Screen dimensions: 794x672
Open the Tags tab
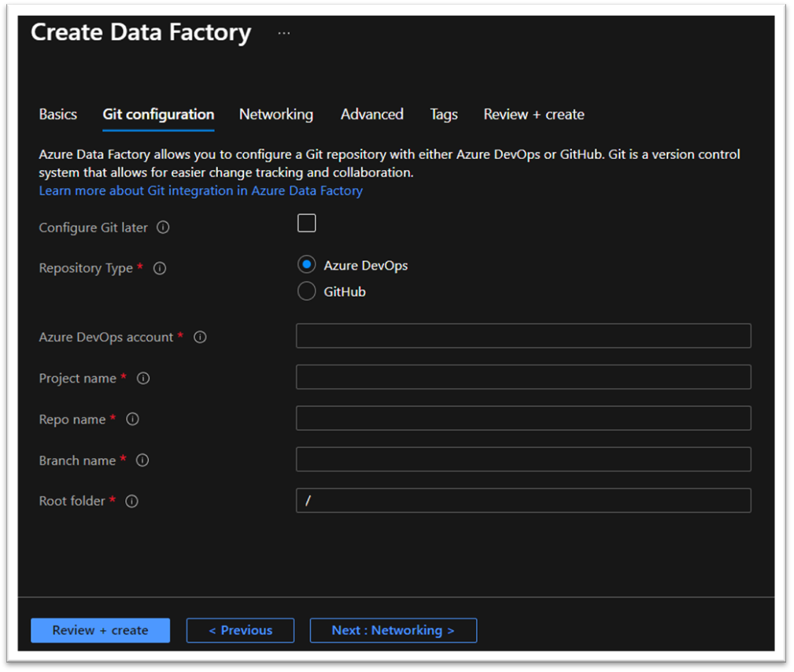coord(443,114)
